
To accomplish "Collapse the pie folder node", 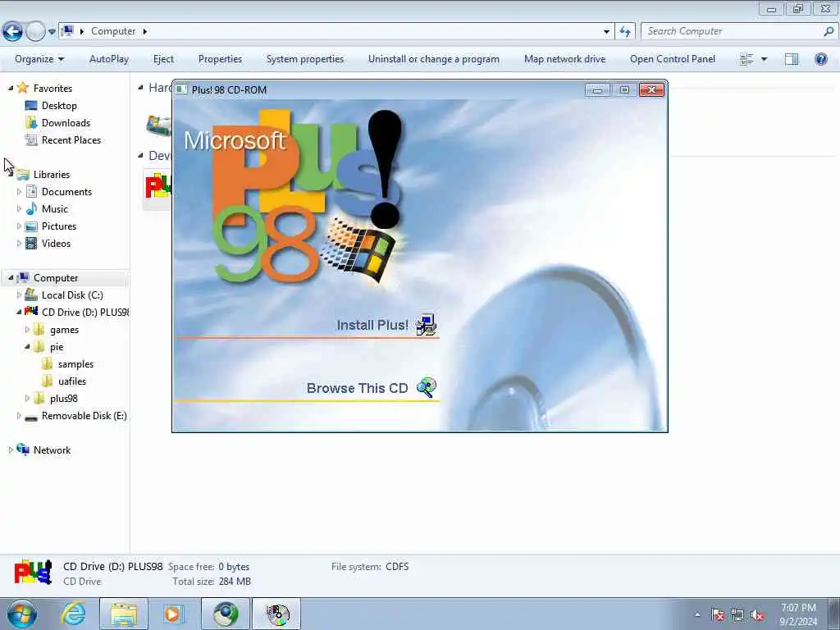I will point(27,347).
